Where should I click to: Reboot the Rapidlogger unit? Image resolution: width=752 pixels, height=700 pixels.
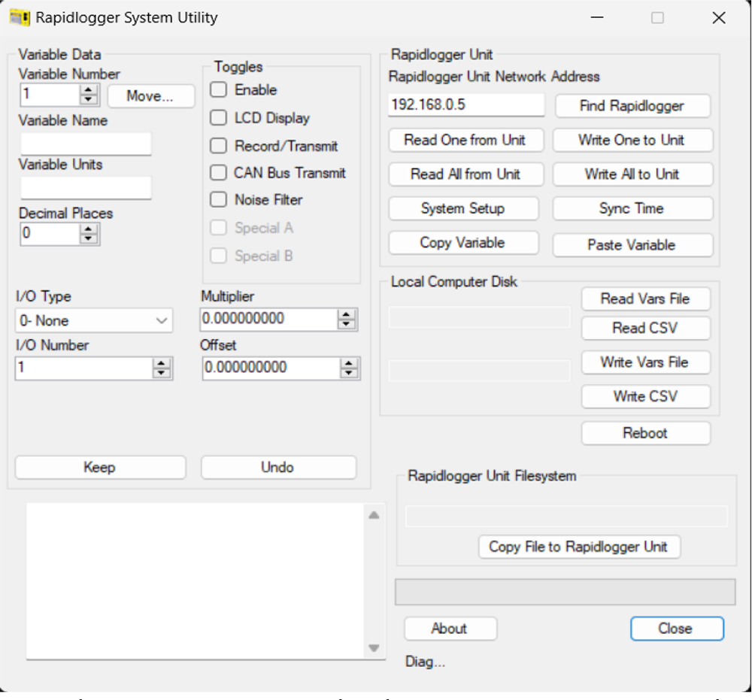pos(645,433)
